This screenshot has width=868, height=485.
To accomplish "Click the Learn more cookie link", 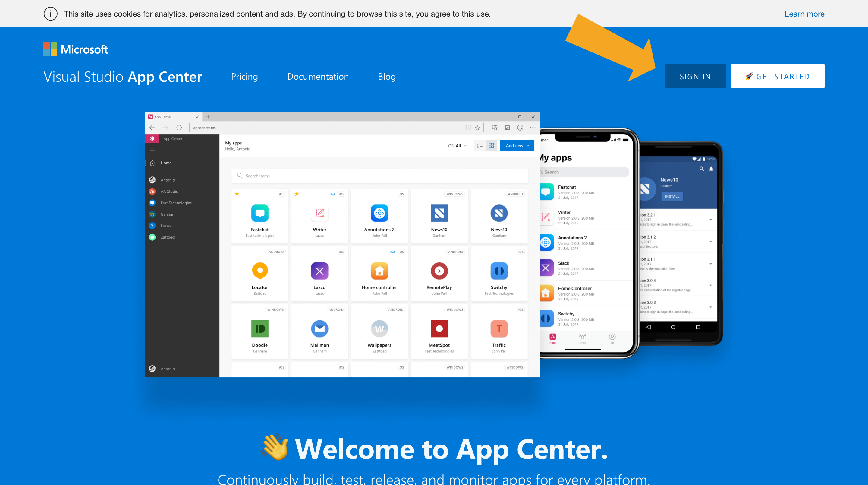I will 805,13.
